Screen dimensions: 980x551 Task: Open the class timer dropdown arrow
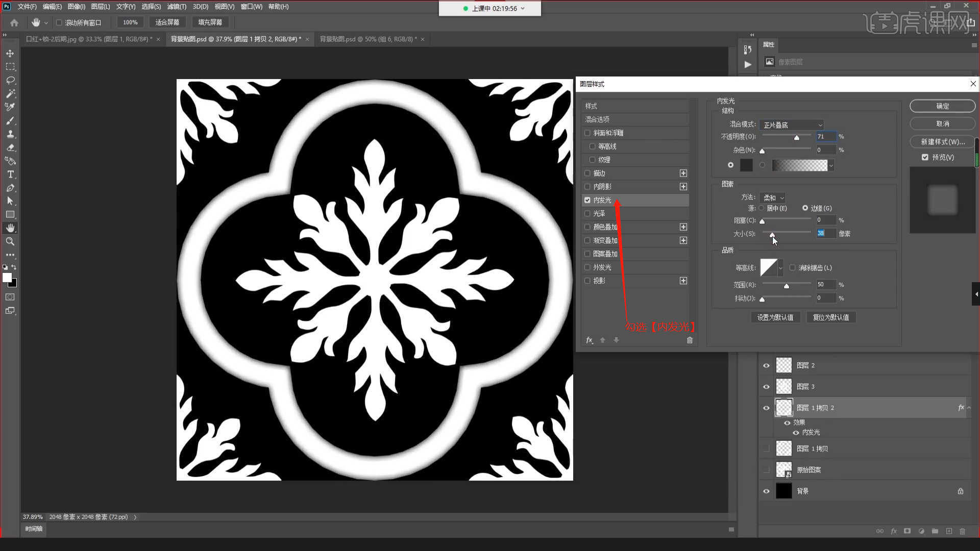coord(523,9)
